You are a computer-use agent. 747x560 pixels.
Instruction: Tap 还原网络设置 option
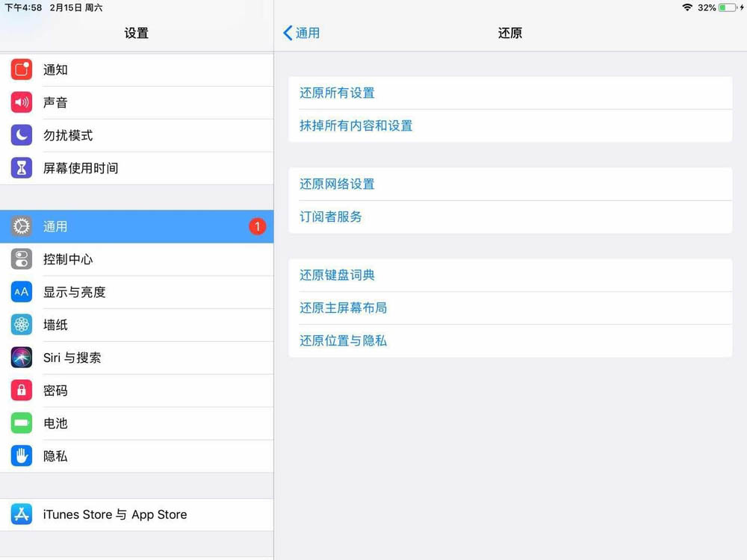[x=337, y=184]
